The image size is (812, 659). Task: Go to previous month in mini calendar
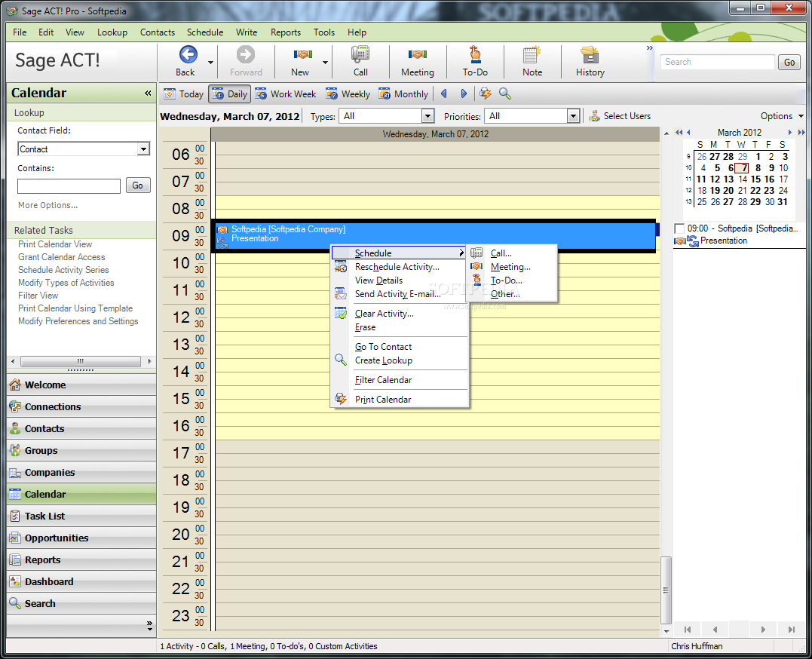[x=688, y=133]
